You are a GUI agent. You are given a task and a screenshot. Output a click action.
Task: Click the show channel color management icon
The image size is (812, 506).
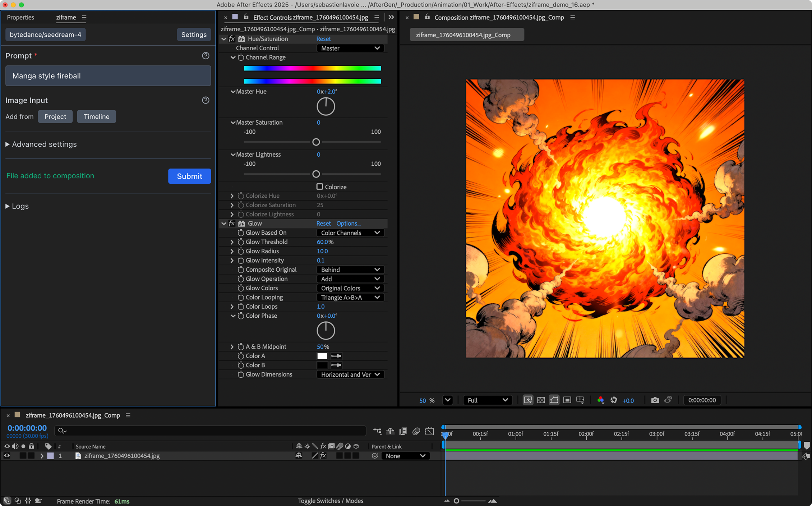pos(600,400)
